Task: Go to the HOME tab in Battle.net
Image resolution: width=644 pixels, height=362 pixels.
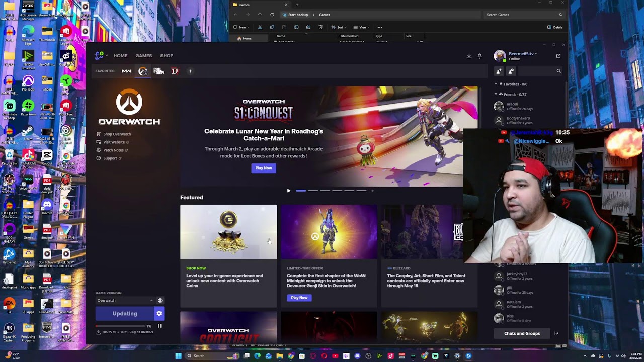Action: 120,56
